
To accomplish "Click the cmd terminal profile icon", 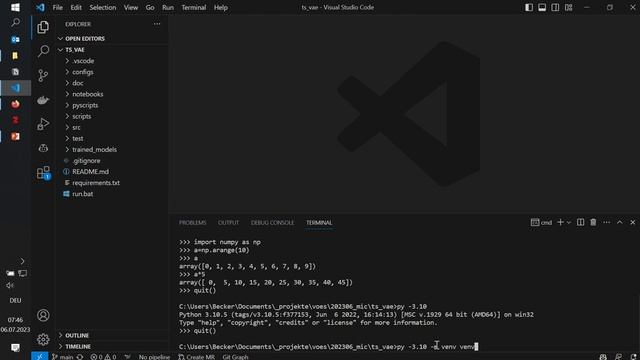I will [x=535, y=222].
